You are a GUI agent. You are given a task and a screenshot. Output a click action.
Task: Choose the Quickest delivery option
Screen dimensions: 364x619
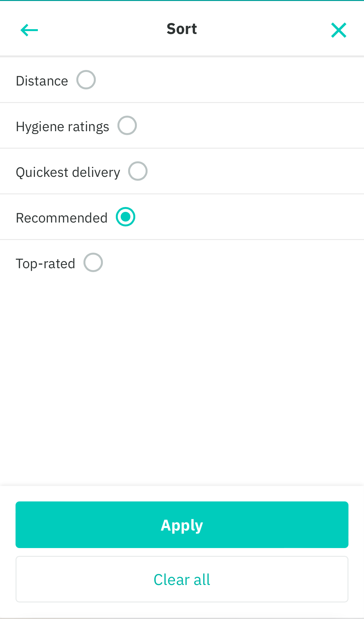pyautogui.click(x=139, y=171)
